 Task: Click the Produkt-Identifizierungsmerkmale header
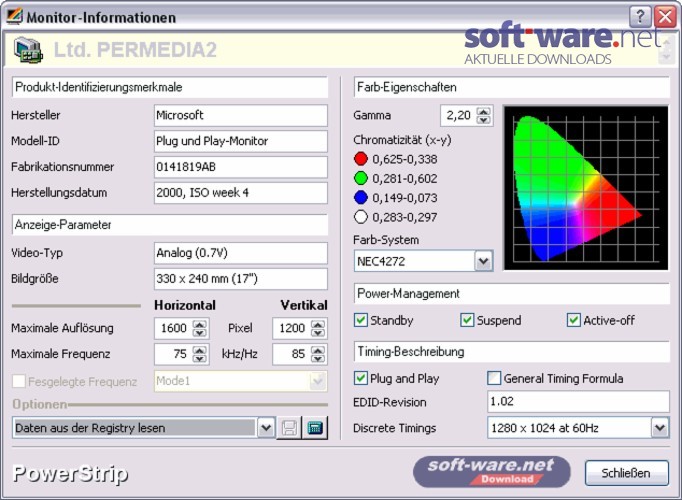click(x=170, y=87)
